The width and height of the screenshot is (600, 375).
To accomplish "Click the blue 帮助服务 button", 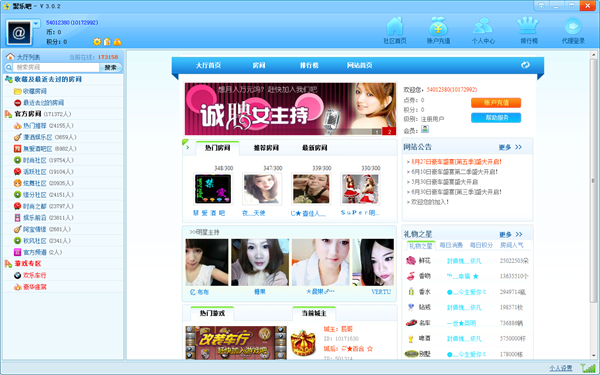I will (x=496, y=118).
